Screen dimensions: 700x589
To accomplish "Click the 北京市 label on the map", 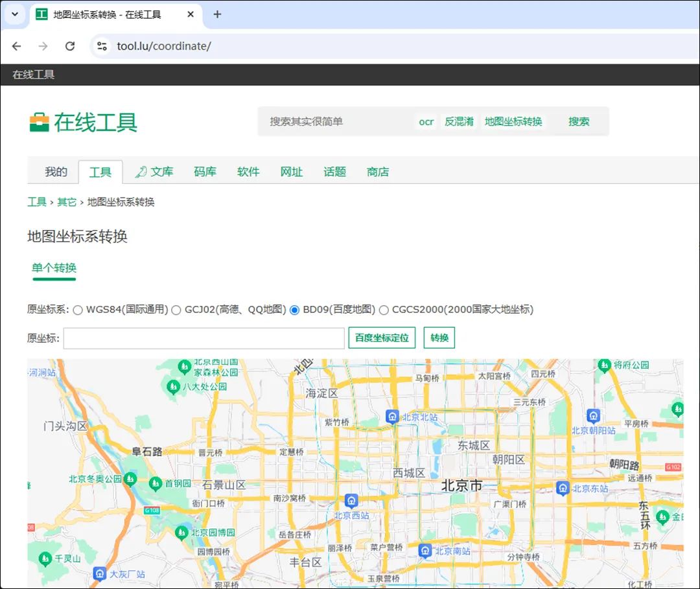I will tap(462, 485).
